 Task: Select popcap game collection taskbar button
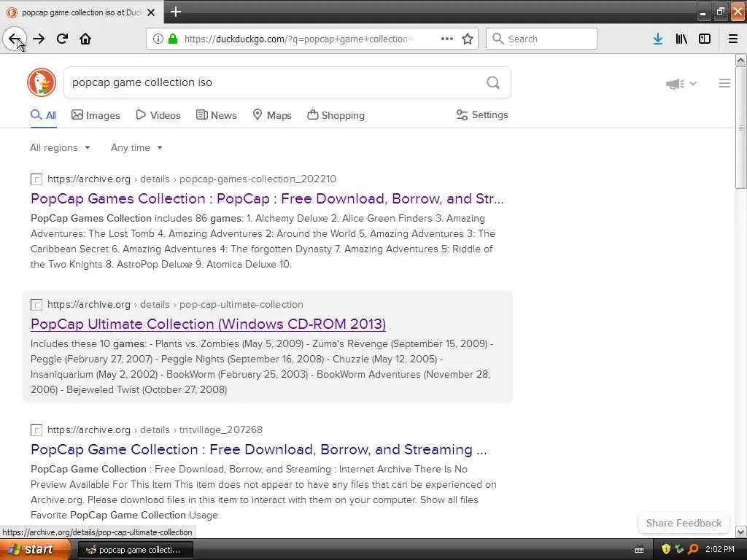click(135, 550)
